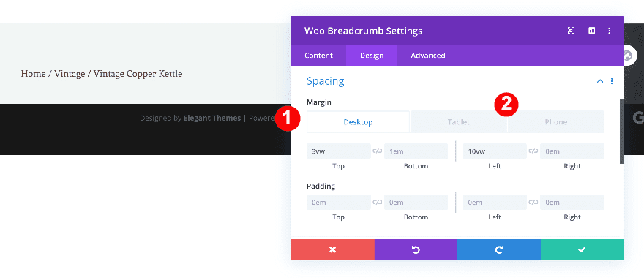644x278 pixels.
Task: Switch to the Content tab
Action: 319,56
